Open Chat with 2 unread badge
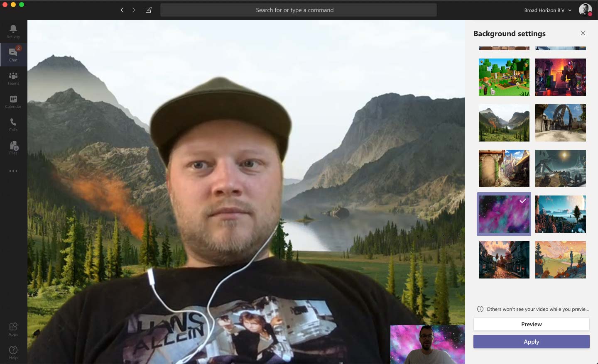The width and height of the screenshot is (598, 364). [x=13, y=54]
